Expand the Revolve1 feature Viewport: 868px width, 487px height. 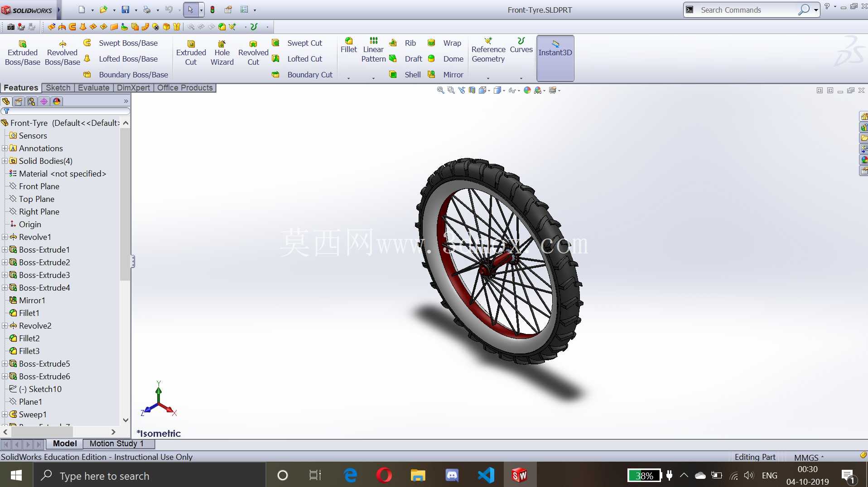click(5, 237)
